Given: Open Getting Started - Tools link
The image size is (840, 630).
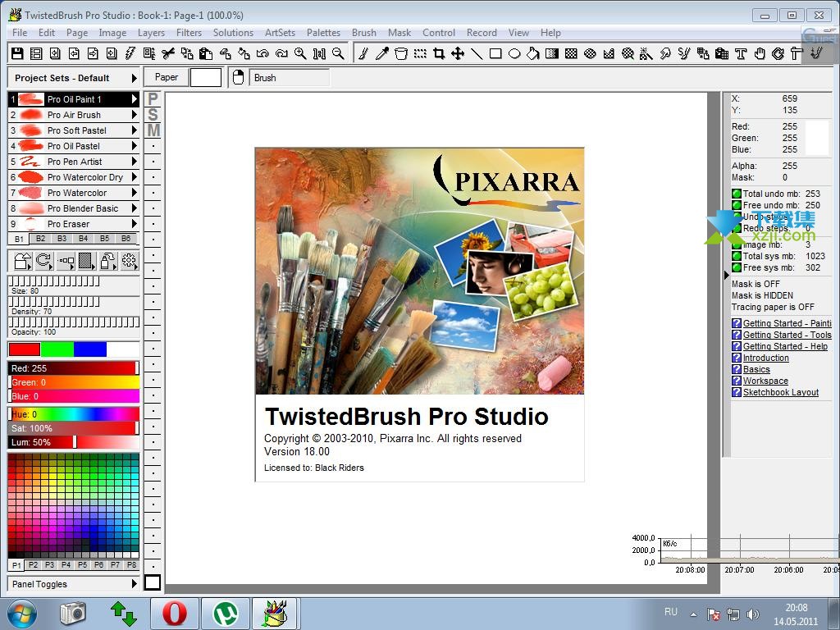Looking at the screenshot, I should [787, 335].
